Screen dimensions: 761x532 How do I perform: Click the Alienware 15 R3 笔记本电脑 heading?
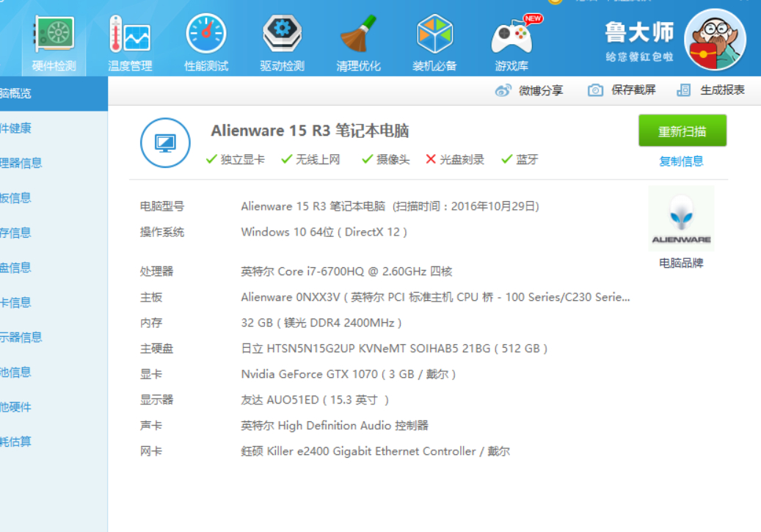pyautogui.click(x=310, y=131)
